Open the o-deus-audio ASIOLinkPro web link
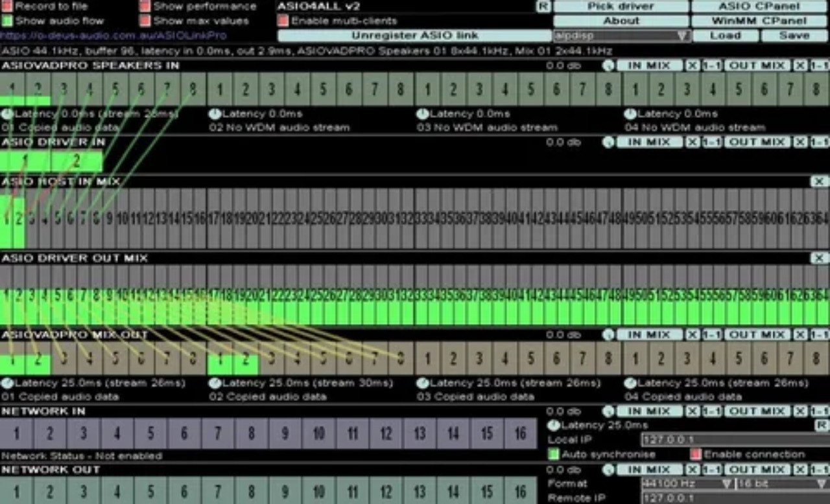 (x=113, y=36)
